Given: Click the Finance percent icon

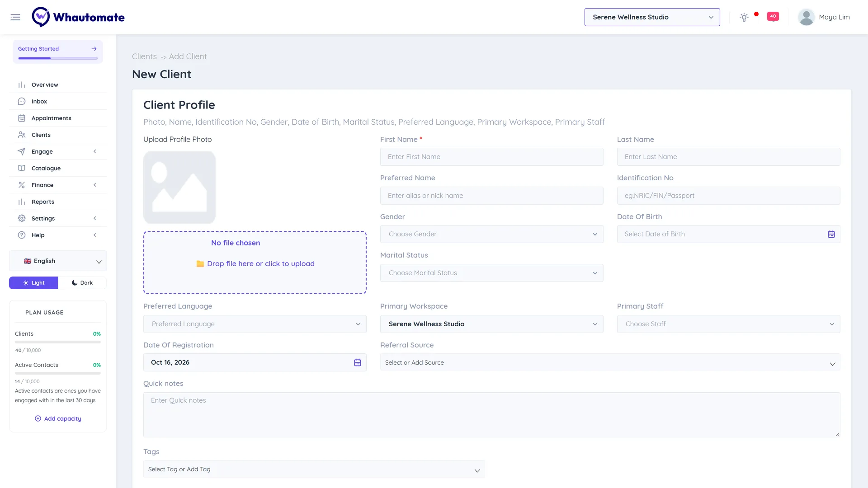Looking at the screenshot, I should [x=22, y=185].
